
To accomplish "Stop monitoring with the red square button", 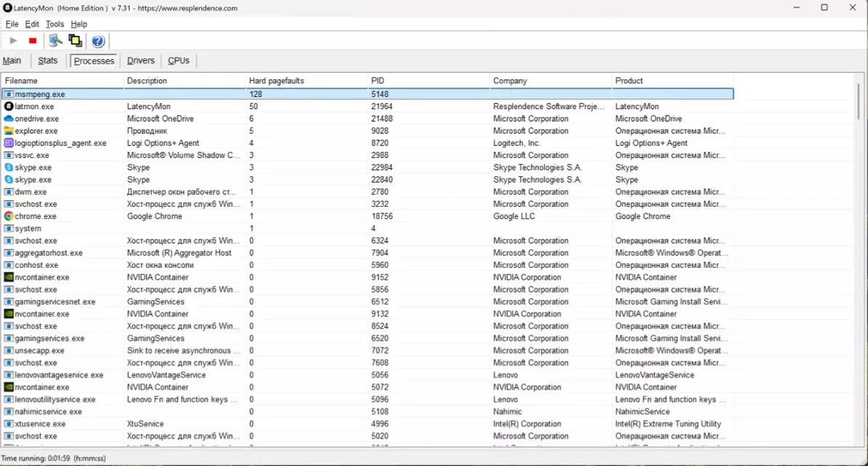I will 33,41.
